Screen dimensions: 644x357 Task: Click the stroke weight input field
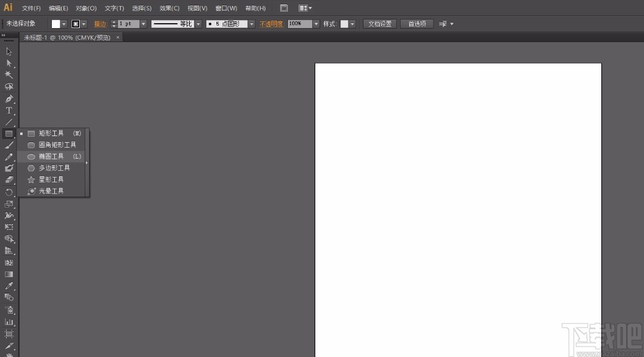[x=128, y=24]
